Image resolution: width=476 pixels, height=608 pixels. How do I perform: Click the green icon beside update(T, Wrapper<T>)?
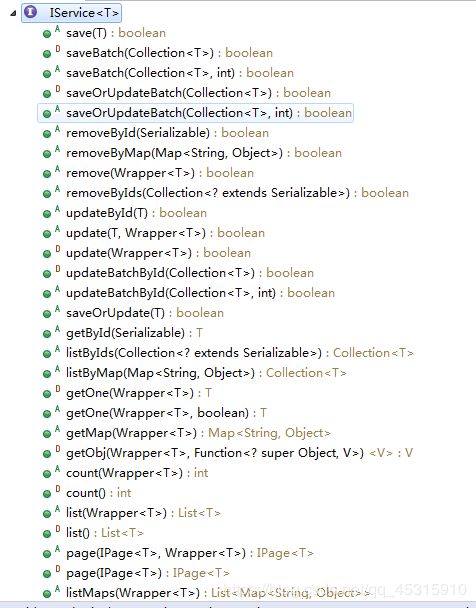coord(47,234)
